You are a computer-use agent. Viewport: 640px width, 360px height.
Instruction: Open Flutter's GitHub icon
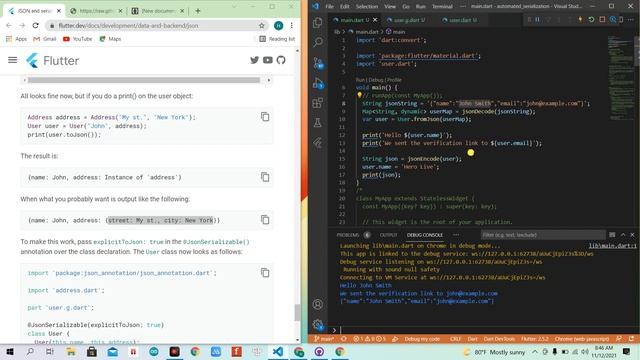281,60
